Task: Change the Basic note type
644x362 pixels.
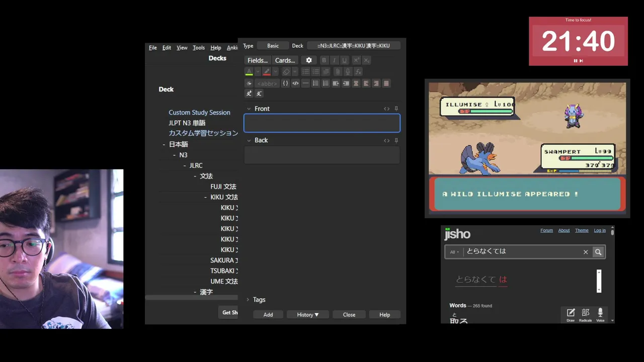Action: pyautogui.click(x=273, y=46)
